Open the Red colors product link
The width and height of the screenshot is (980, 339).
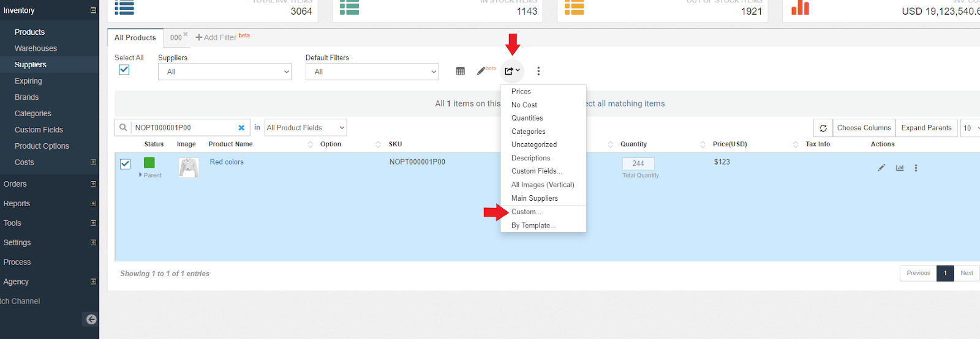click(x=227, y=162)
